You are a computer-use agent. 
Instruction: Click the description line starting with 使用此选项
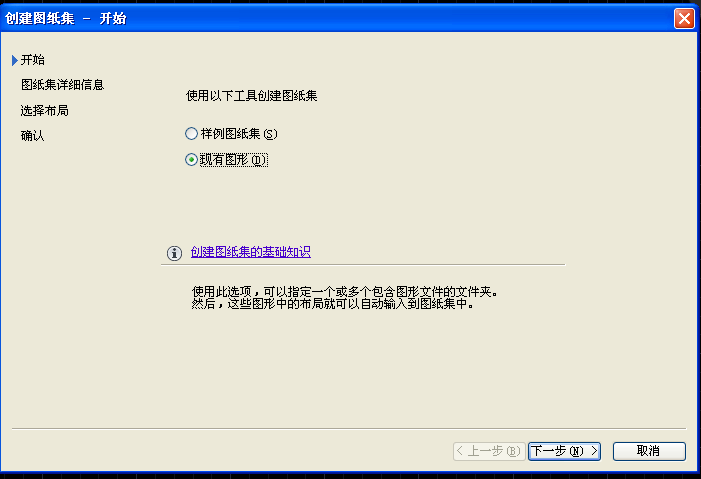point(343,292)
